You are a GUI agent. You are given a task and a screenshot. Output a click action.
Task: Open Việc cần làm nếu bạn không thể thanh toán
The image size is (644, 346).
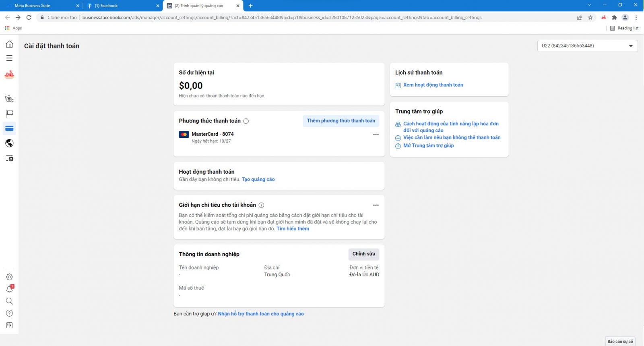pyautogui.click(x=452, y=138)
